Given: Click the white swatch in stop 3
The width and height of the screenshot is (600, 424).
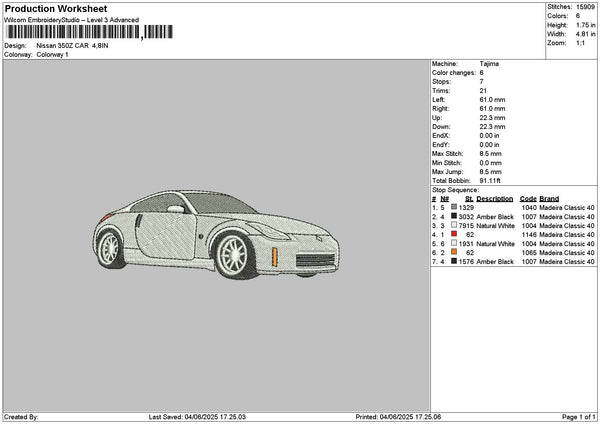Looking at the screenshot, I should pyautogui.click(x=454, y=226).
